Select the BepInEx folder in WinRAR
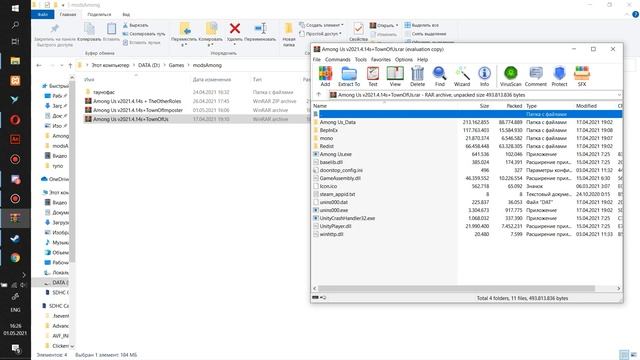 coord(329,130)
